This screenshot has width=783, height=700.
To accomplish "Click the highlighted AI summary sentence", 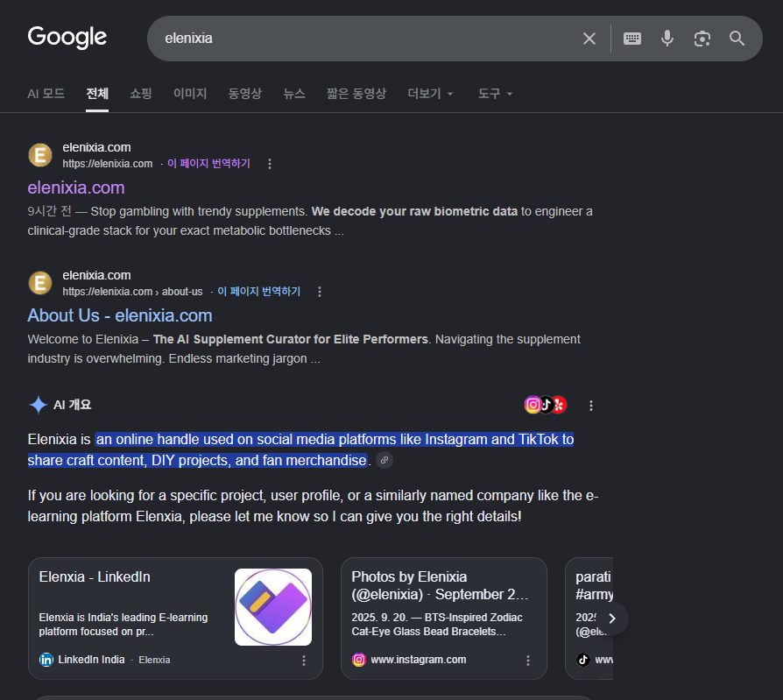I will point(300,449).
